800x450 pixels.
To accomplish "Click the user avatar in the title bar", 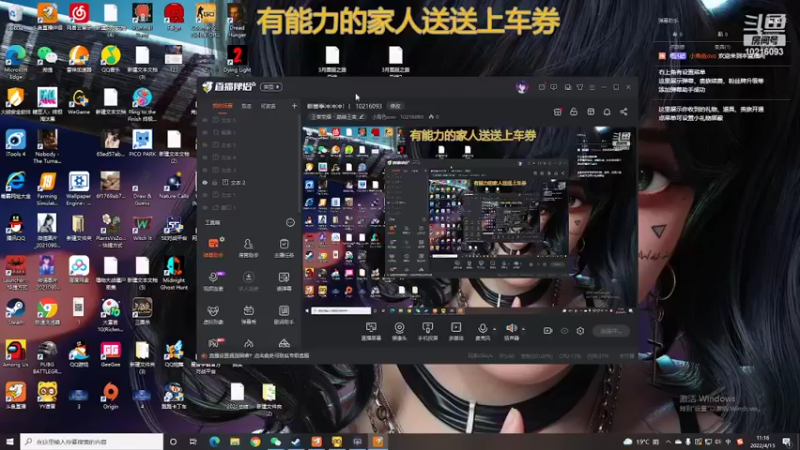I will (521, 87).
